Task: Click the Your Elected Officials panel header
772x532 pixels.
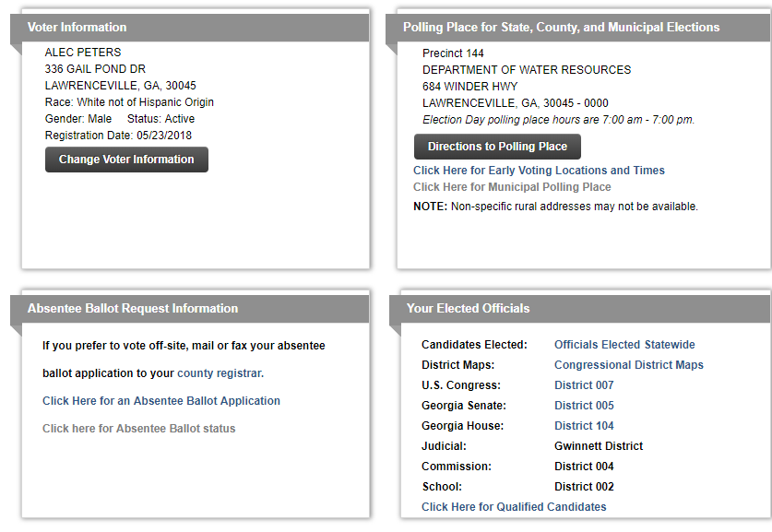Action: 579,309
